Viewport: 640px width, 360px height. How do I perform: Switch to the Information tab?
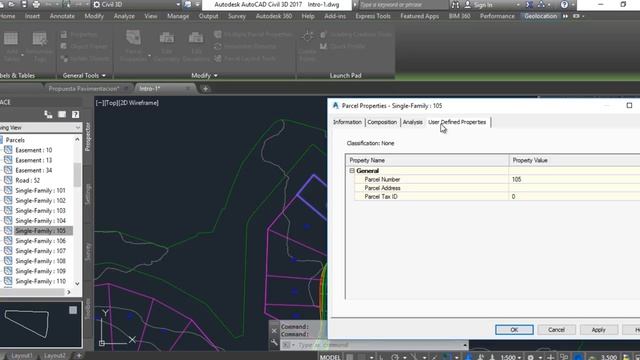[347, 122]
